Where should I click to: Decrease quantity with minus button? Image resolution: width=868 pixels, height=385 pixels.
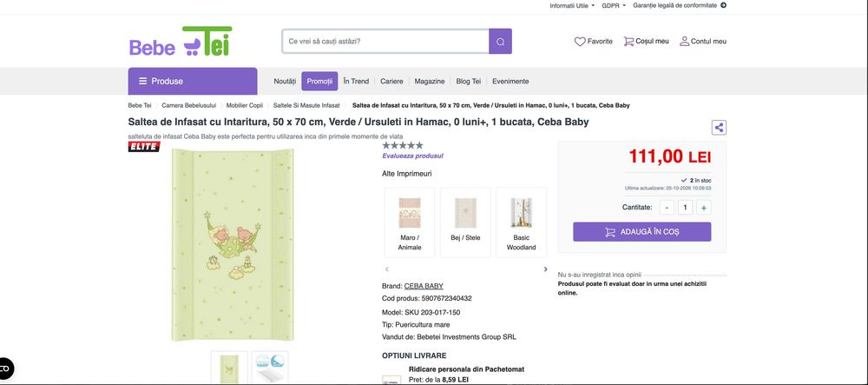(x=667, y=208)
